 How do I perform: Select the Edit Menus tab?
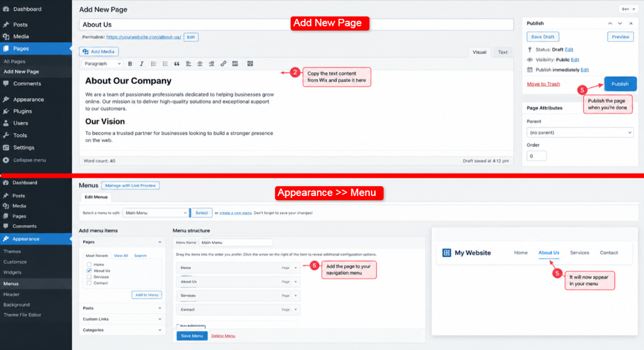pos(96,197)
